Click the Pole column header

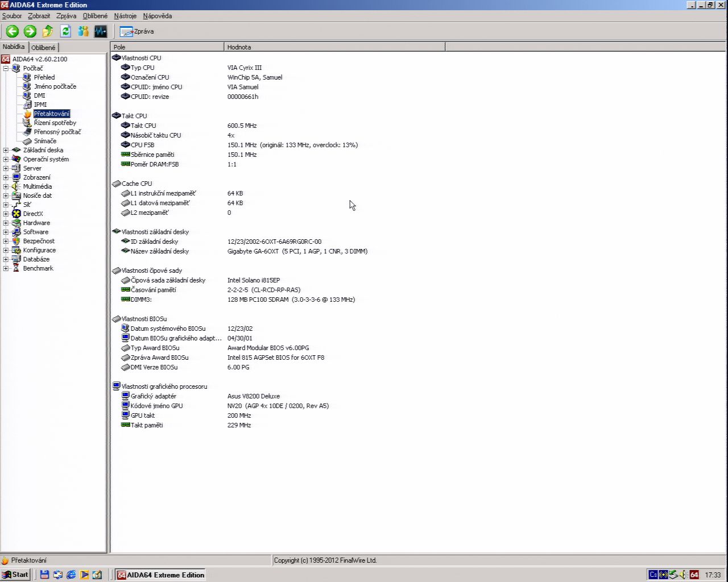point(167,47)
